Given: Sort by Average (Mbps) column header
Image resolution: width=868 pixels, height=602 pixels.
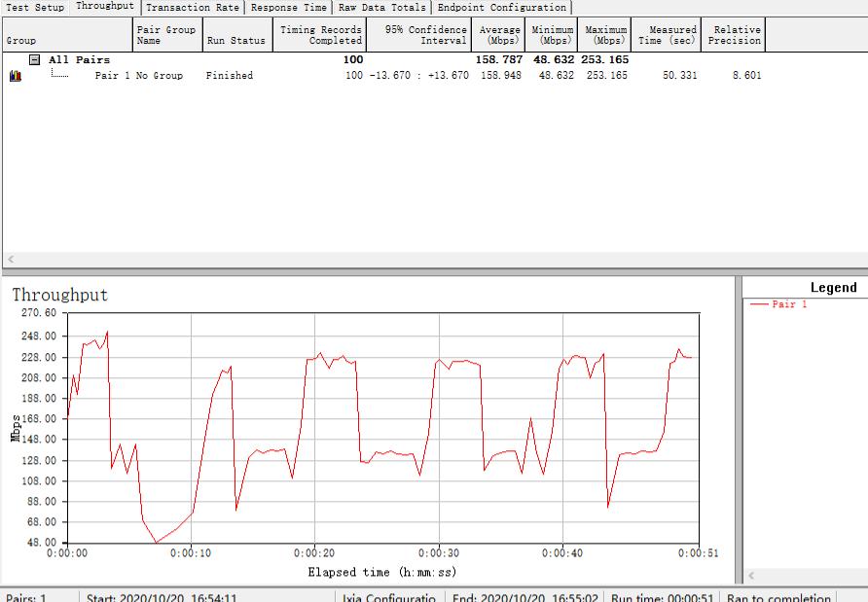Looking at the screenshot, I should coord(499,35).
